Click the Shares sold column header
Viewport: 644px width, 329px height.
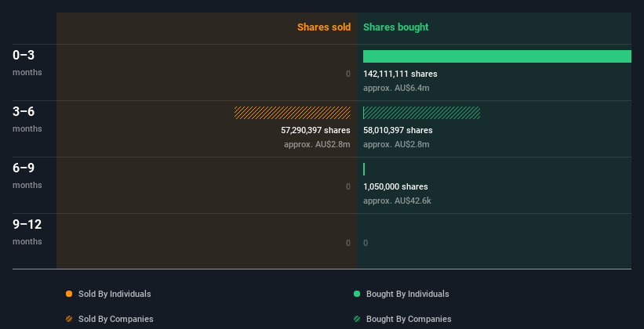click(324, 27)
